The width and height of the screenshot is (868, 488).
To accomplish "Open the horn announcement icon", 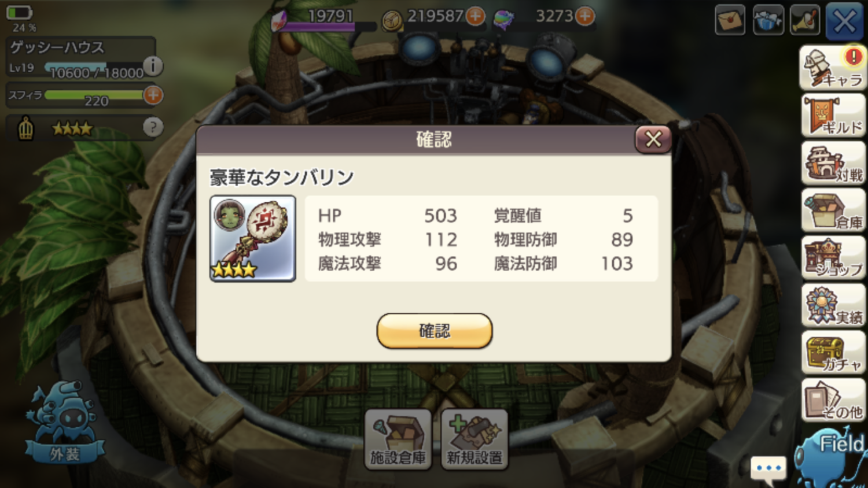I will tap(805, 20).
